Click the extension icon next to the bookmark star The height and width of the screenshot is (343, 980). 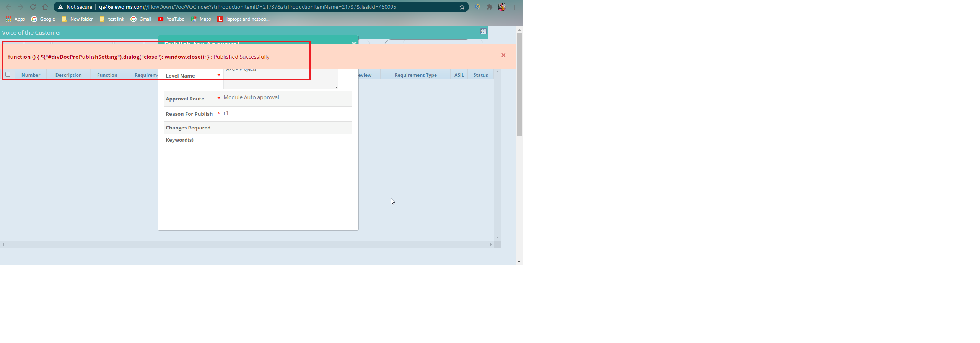[477, 7]
